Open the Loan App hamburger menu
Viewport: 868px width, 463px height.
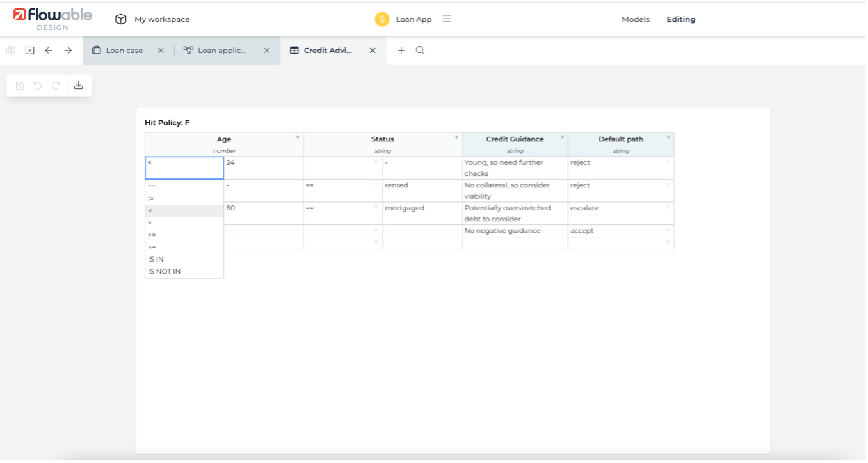click(x=447, y=19)
